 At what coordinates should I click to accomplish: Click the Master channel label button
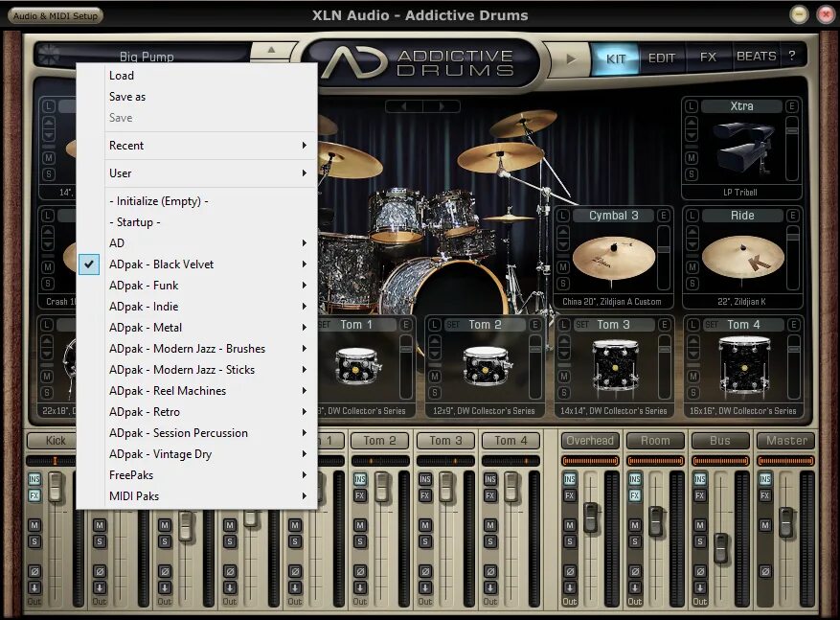[x=786, y=441]
